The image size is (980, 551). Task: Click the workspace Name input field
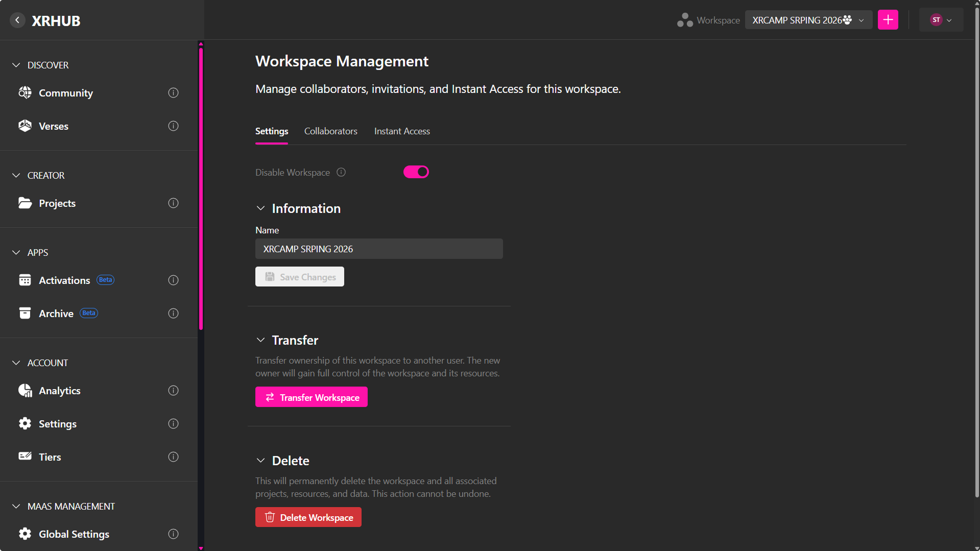[x=378, y=249]
